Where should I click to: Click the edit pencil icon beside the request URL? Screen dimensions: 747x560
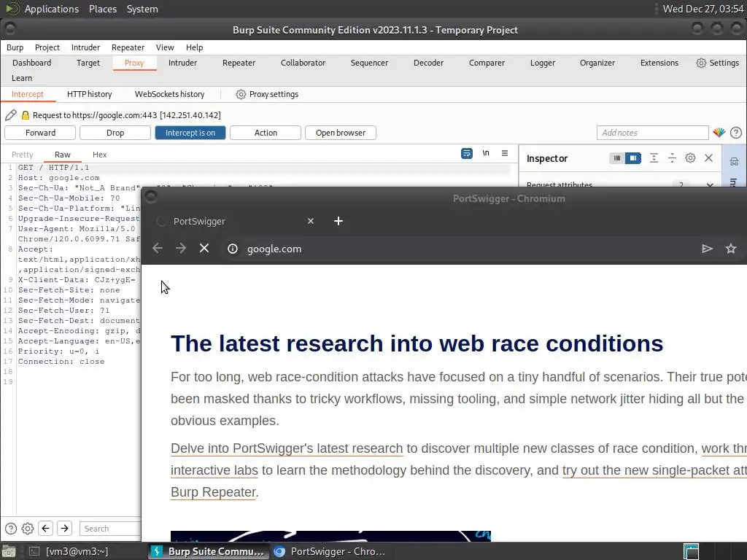tap(10, 114)
